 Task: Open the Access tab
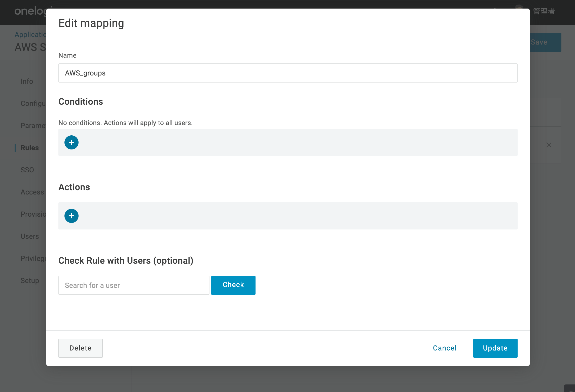pos(32,192)
